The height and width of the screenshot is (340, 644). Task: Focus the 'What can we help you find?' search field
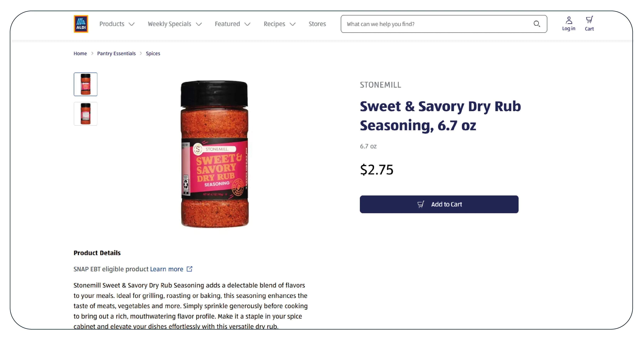(x=437, y=24)
